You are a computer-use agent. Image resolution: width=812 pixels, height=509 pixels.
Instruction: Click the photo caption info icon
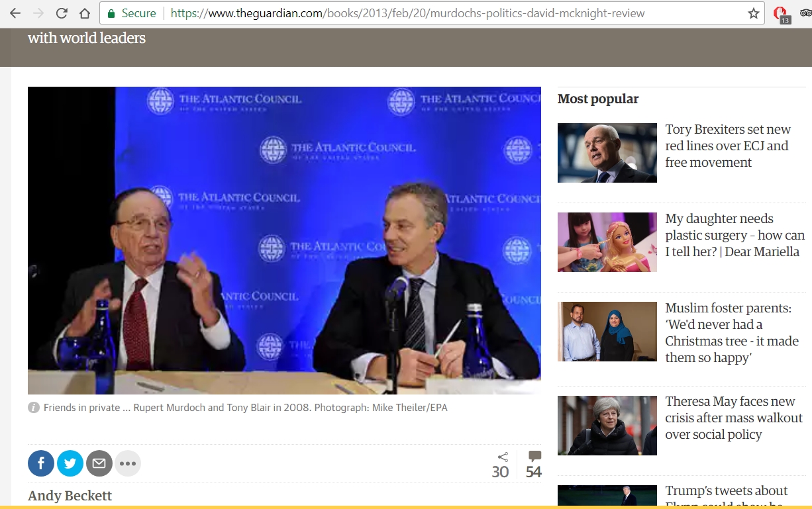tap(34, 408)
